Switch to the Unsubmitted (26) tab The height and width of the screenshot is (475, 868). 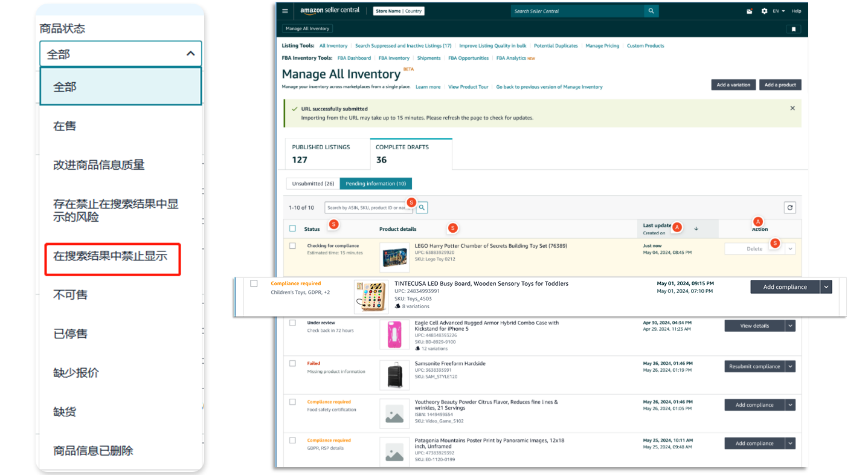[x=313, y=183]
